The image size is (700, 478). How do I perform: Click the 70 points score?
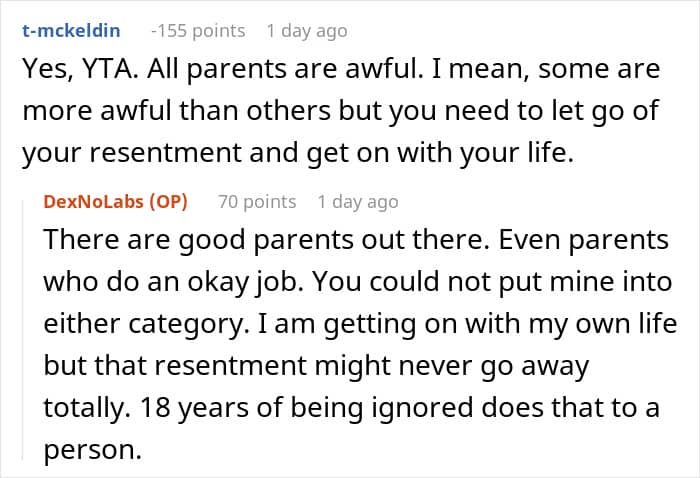click(257, 202)
